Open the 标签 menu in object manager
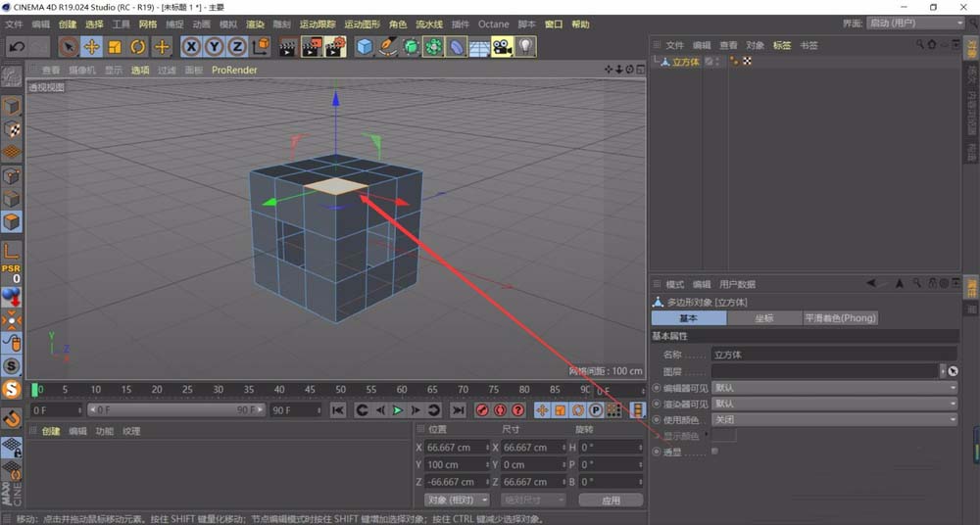Screen dimensions: 980x525 782,45
